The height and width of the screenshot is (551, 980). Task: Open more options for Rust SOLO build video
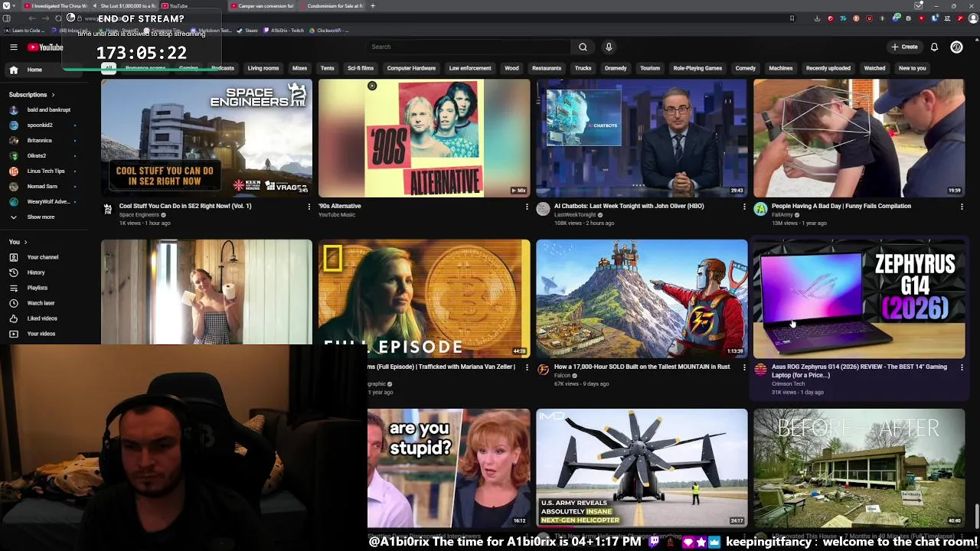pyautogui.click(x=744, y=367)
